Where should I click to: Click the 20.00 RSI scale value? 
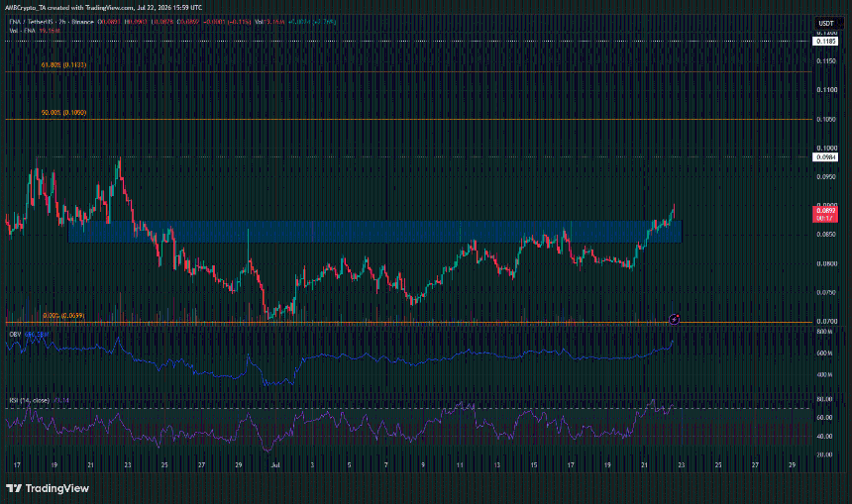click(x=825, y=454)
